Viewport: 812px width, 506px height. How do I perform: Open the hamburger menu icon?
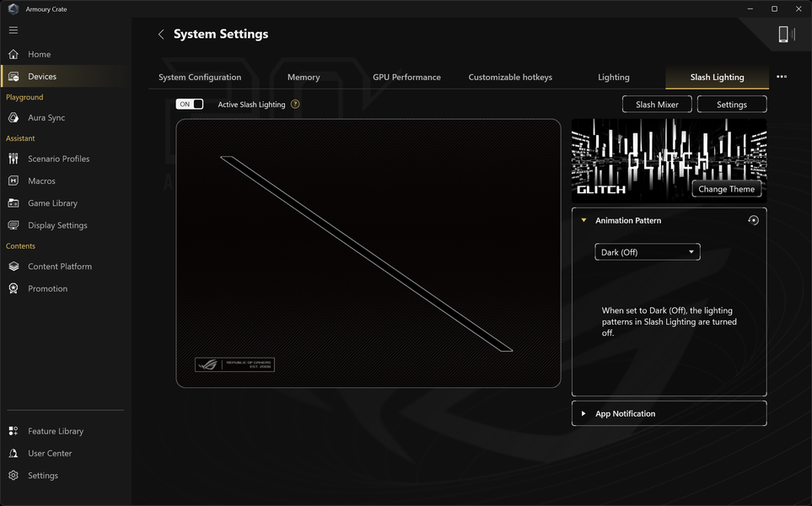pos(13,30)
